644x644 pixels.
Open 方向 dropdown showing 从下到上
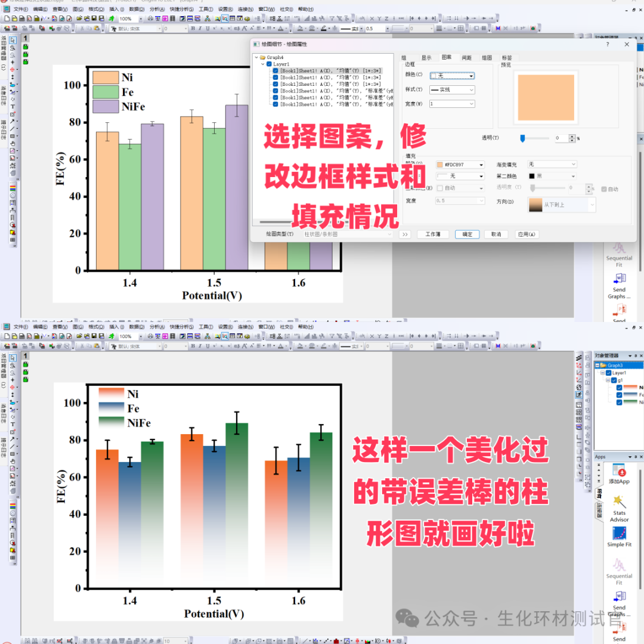562,205
